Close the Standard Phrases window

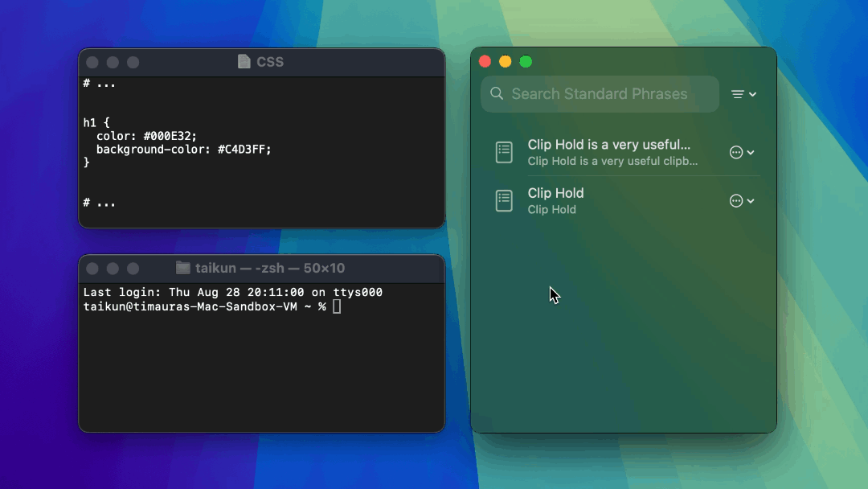coord(485,62)
